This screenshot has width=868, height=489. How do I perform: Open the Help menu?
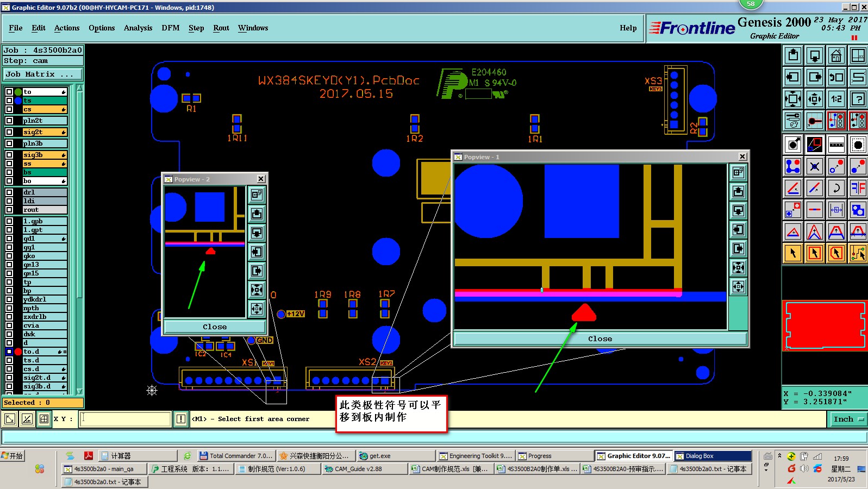pyautogui.click(x=628, y=28)
